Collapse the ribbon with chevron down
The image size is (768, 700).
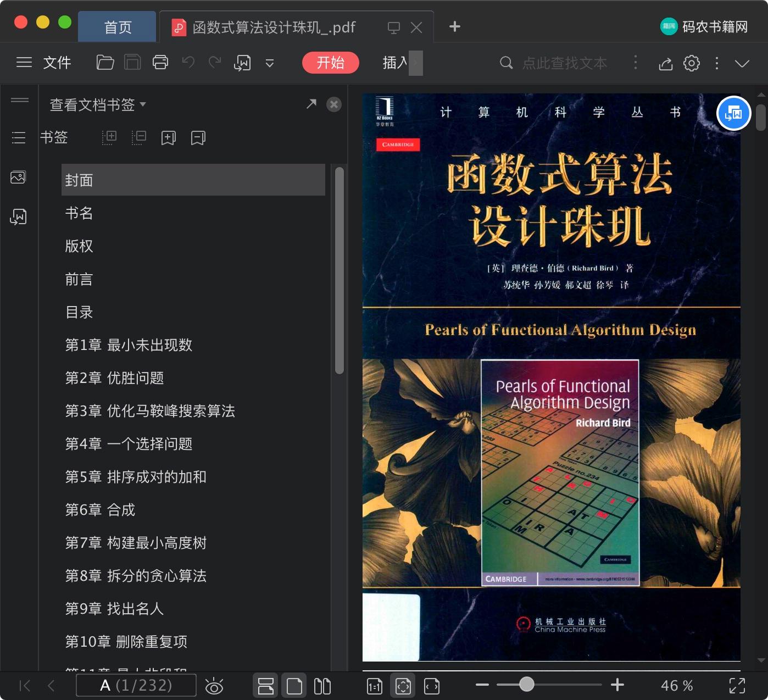tap(742, 64)
